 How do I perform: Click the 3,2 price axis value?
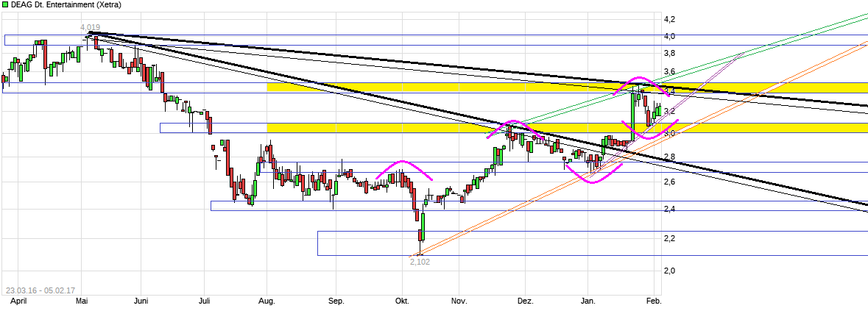669,112
